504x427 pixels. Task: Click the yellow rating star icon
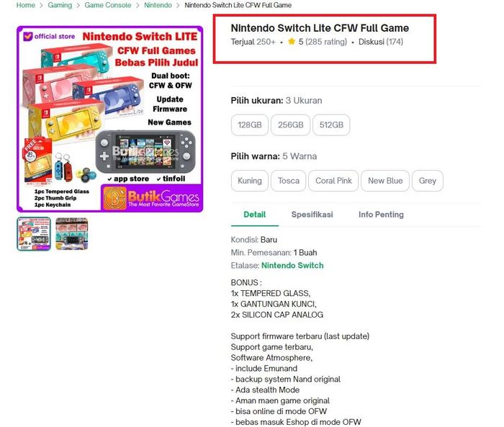pos(292,42)
